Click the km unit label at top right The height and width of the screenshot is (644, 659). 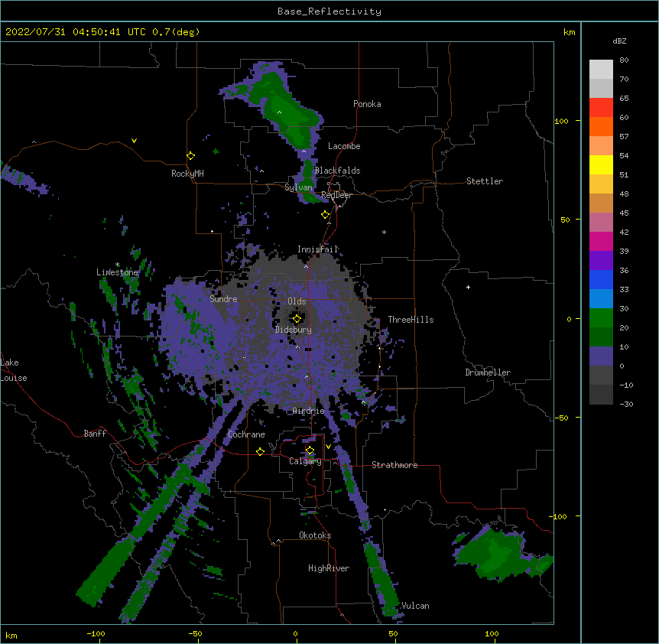coord(569,32)
